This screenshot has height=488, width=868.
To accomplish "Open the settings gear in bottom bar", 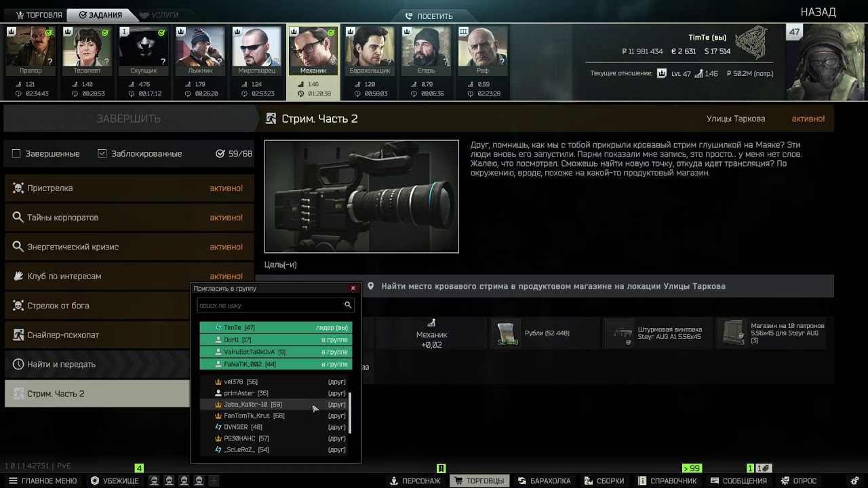I will [x=854, y=481].
